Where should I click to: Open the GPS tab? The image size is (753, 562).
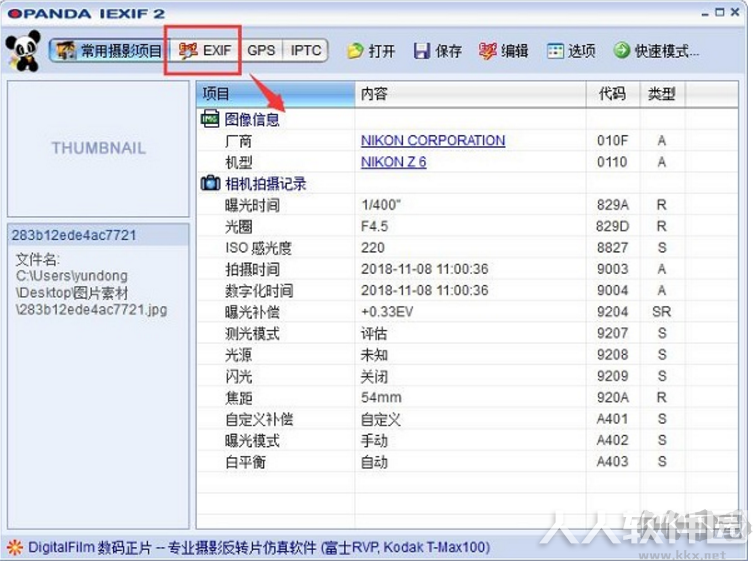[261, 50]
